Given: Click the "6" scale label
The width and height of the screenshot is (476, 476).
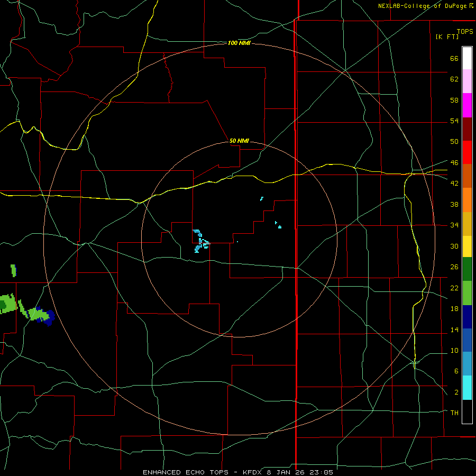Looking at the screenshot, I should click(x=456, y=371).
